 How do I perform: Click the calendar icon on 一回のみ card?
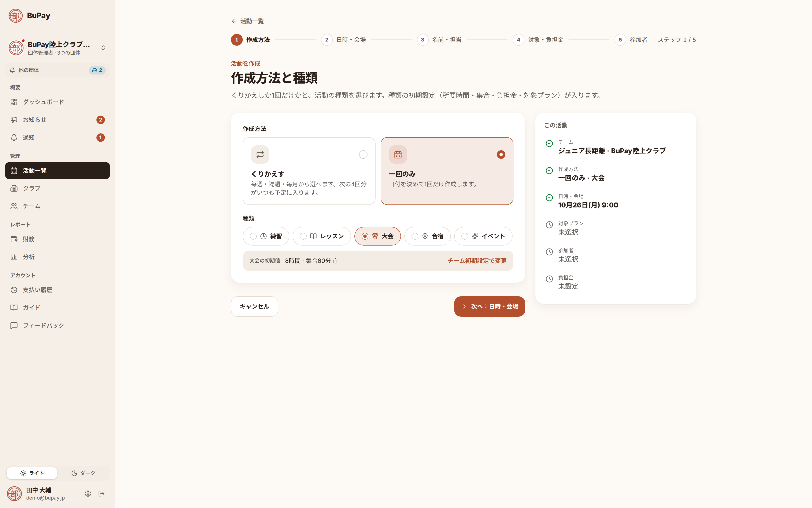[398, 155]
